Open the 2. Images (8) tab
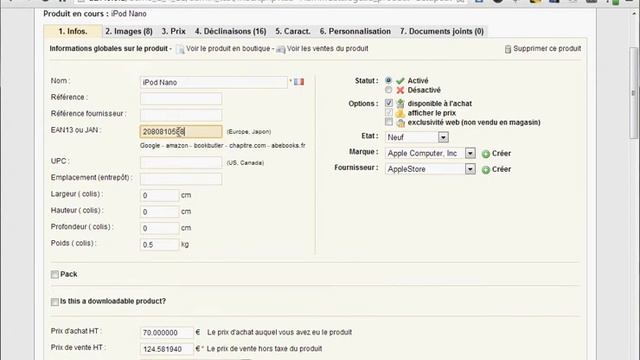 (129, 31)
